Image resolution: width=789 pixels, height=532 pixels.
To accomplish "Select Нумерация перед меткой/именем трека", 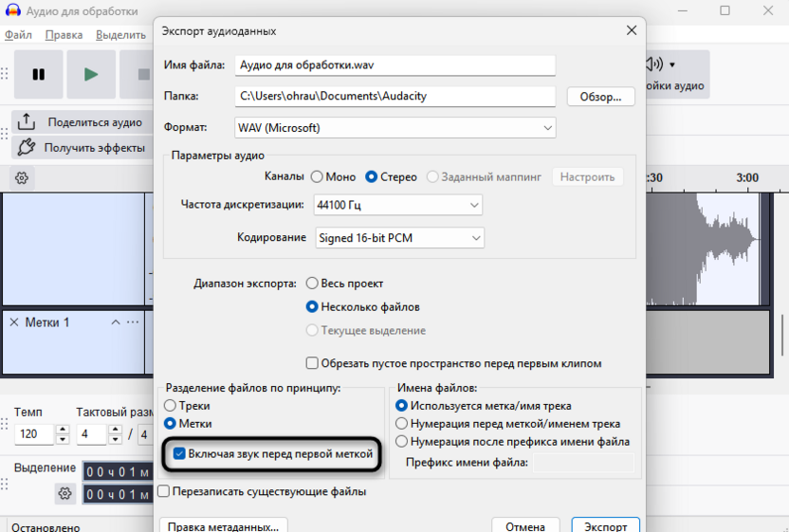I will pos(401,423).
